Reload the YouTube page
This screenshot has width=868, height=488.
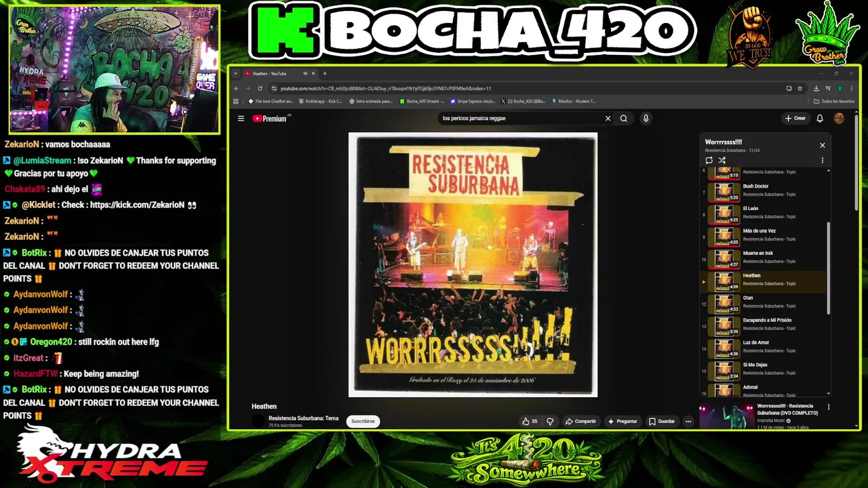point(260,88)
